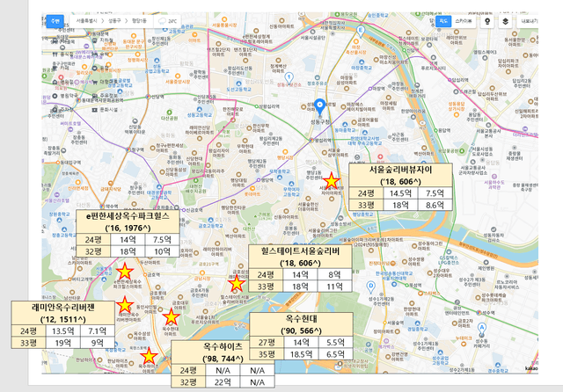
Task: Select the map marker labeled A near 성수역
Action: (481, 328)
